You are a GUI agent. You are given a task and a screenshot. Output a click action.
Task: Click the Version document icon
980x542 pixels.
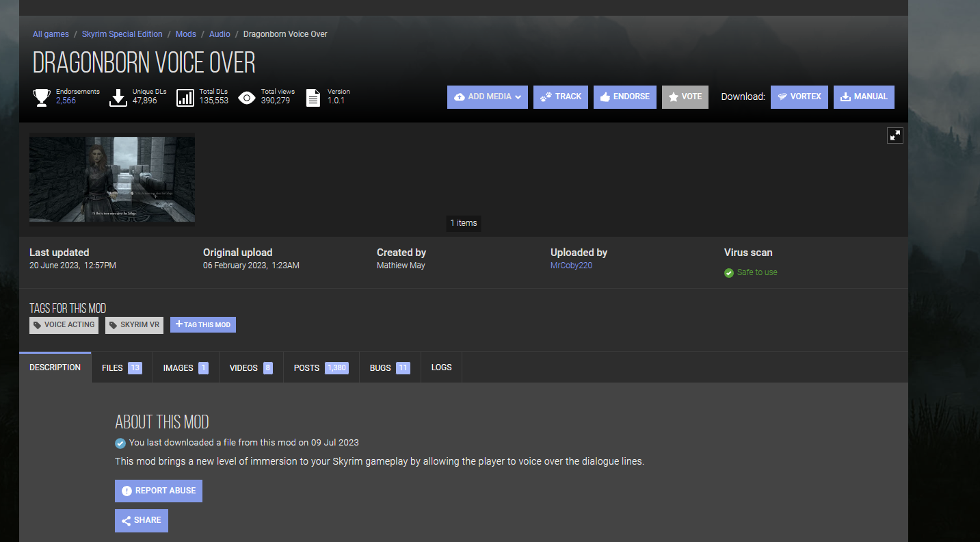(313, 98)
